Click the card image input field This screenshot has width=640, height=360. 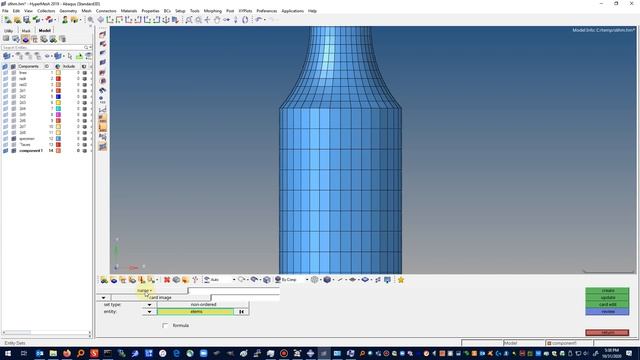point(245,298)
